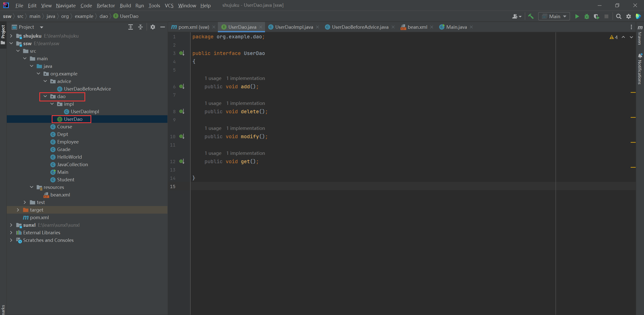Image resolution: width=644 pixels, height=315 pixels.
Task: Expand the target folder
Action: [x=18, y=210]
